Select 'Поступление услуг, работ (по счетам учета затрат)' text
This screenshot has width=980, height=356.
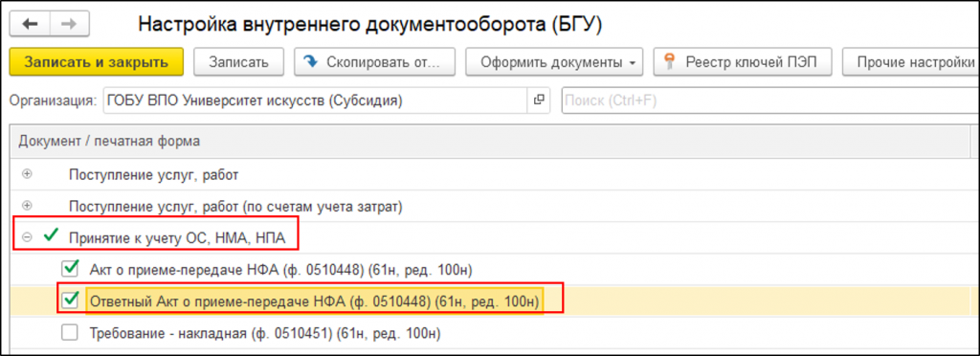pos(235,206)
